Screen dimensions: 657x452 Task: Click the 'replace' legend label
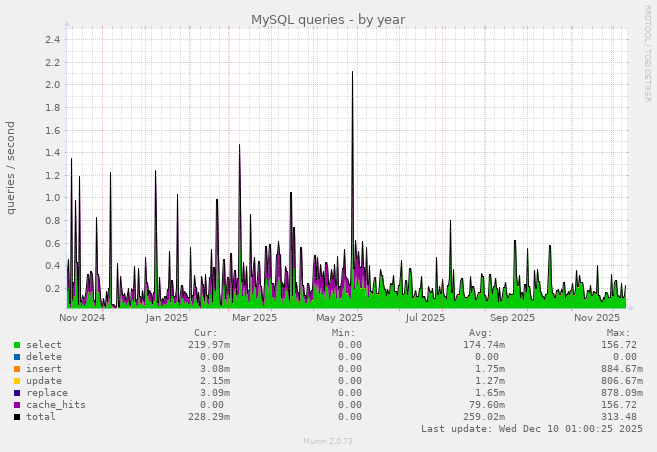click(47, 393)
